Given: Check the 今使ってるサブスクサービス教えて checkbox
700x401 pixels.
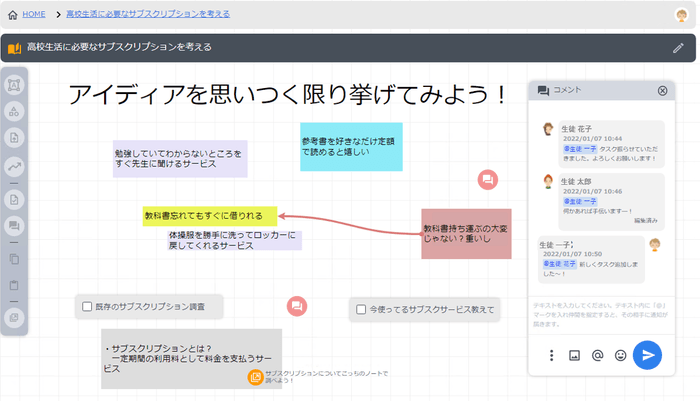Looking at the screenshot, I should [361, 310].
